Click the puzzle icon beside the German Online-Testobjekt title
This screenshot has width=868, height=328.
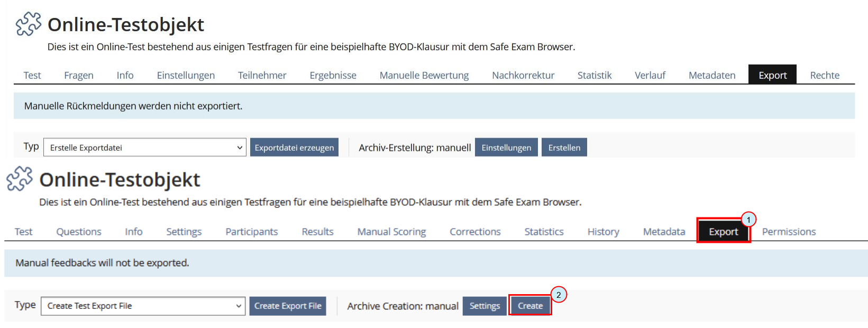click(x=28, y=24)
